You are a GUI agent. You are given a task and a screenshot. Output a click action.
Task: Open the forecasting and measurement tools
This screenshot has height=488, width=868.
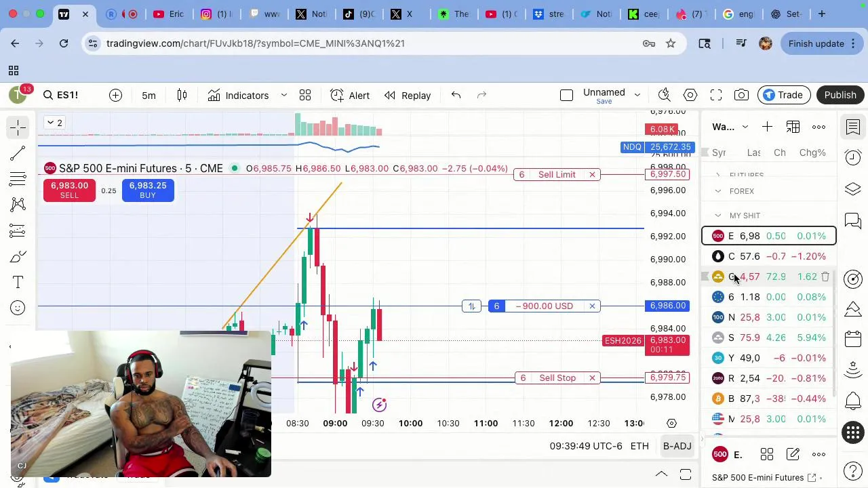click(18, 230)
